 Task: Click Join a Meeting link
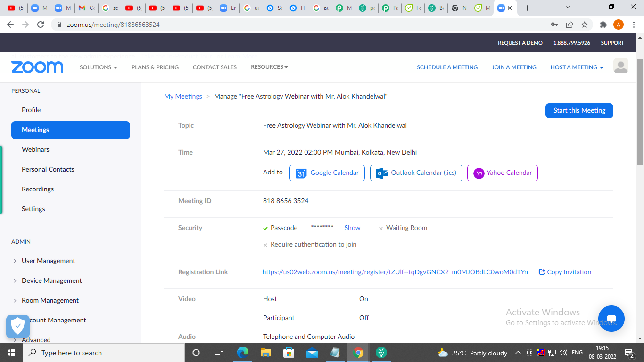coord(514,67)
